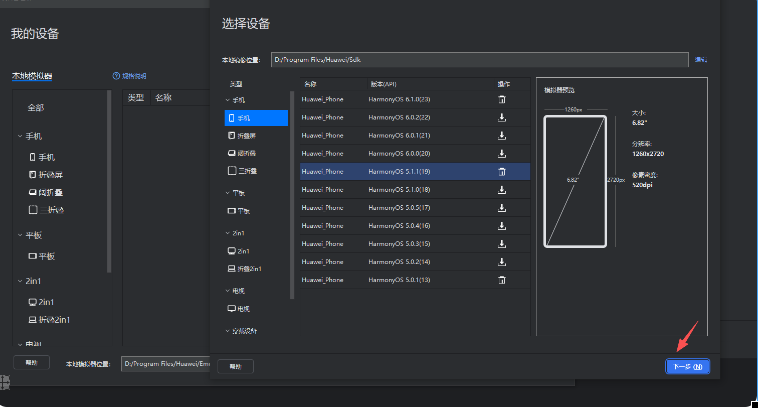This screenshot has width=758, height=408.
Task: Select the HarmonyOS 5.0.1(13) row
Action: click(x=415, y=280)
